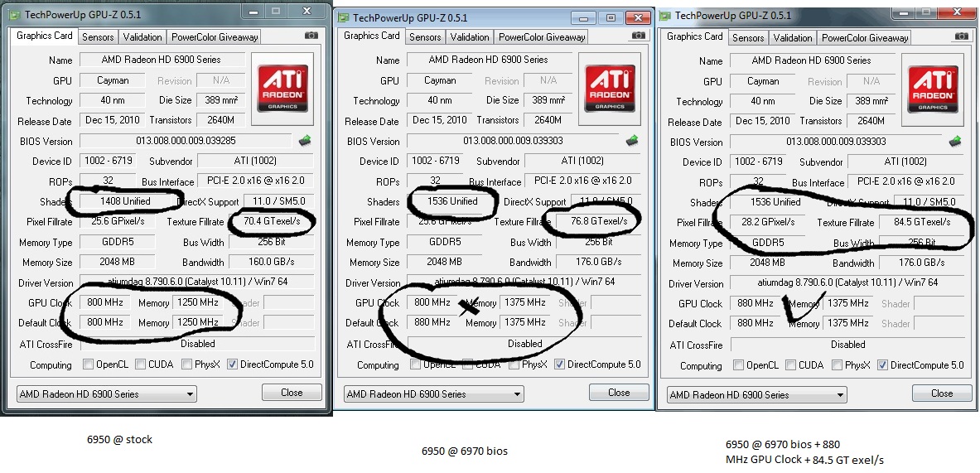Click 389 mm² die size in left window
980x473 pixels.
220,100
